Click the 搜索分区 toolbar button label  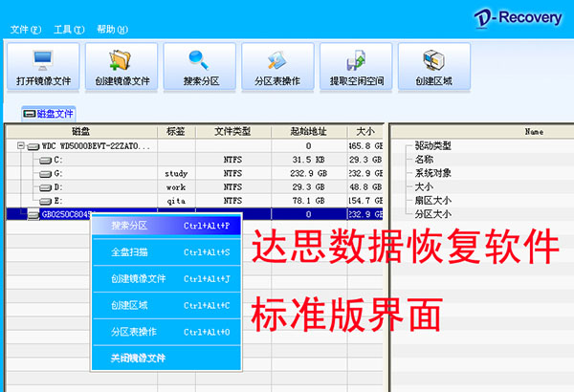coord(201,81)
